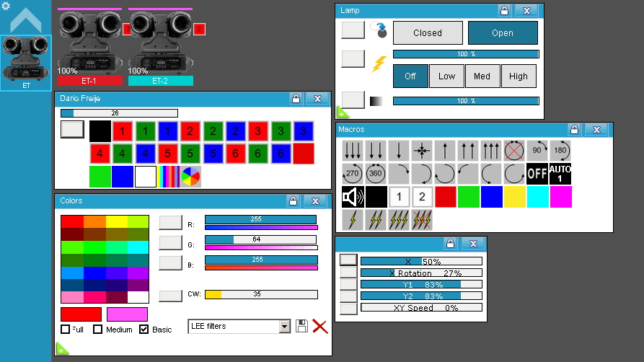The image size is (644, 362).
Task: Set strobe to Off
Action: 410,76
